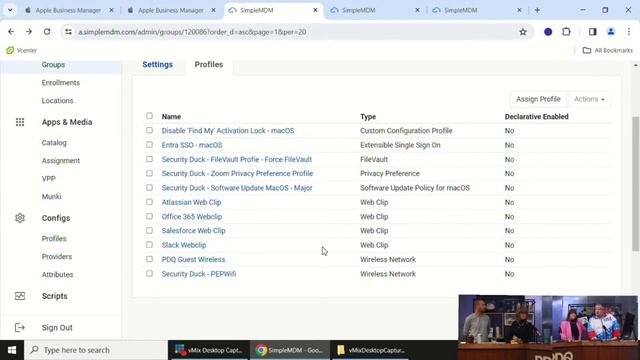Select the Profiles tab

209,64
